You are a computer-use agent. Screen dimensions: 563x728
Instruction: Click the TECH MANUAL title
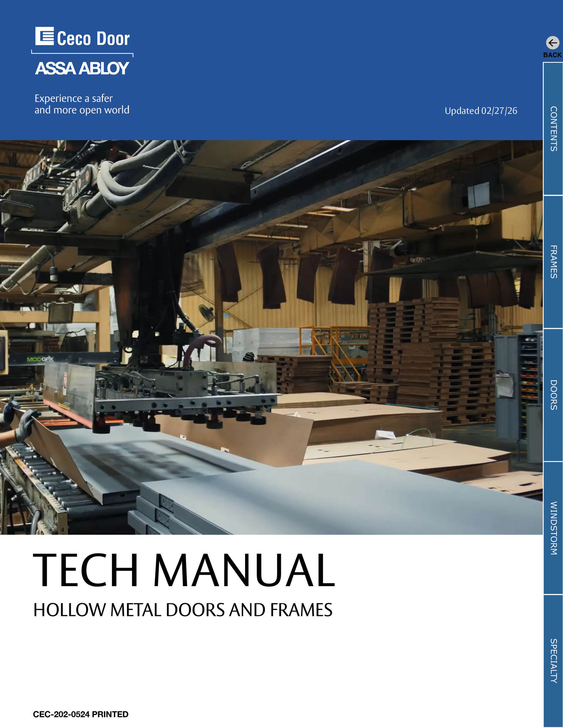pyautogui.click(x=184, y=571)
